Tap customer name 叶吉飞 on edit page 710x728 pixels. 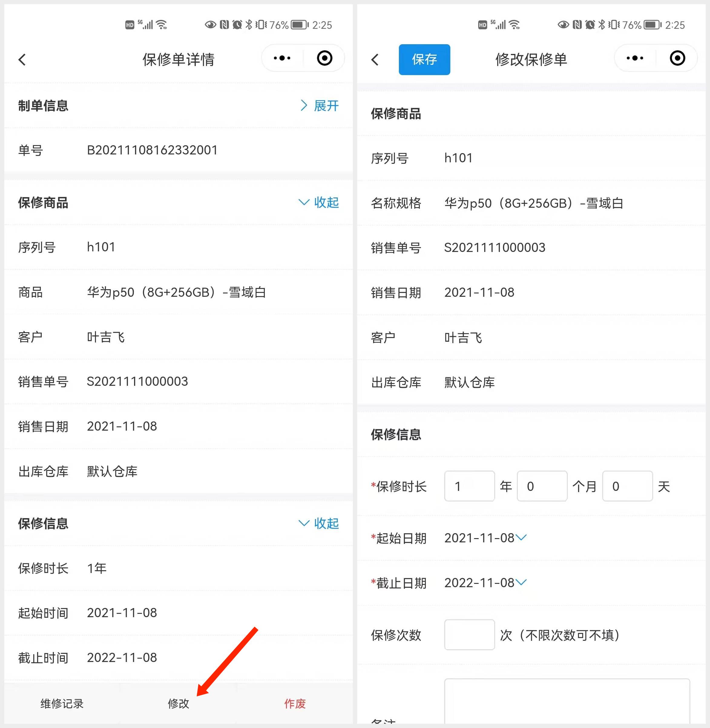tap(463, 338)
